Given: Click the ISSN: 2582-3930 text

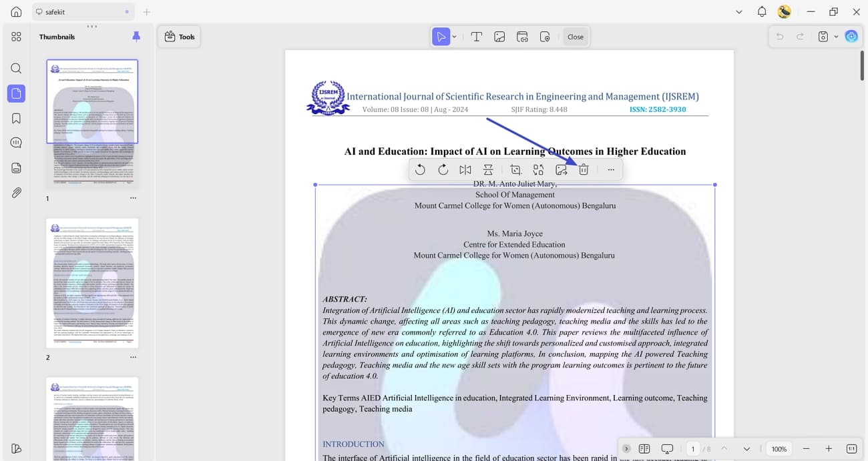Looking at the screenshot, I should (658, 109).
